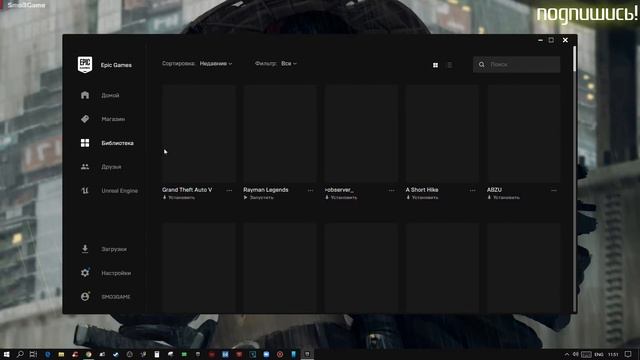640x360 pixels.
Task: Go to Домой home page
Action: pos(110,95)
